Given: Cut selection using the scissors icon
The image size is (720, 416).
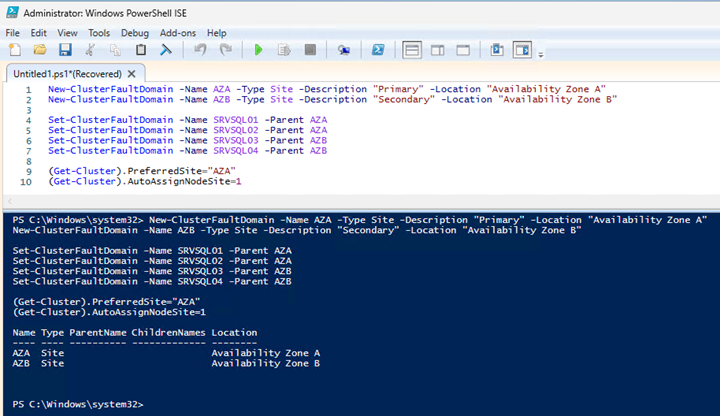Looking at the screenshot, I should click(x=90, y=50).
